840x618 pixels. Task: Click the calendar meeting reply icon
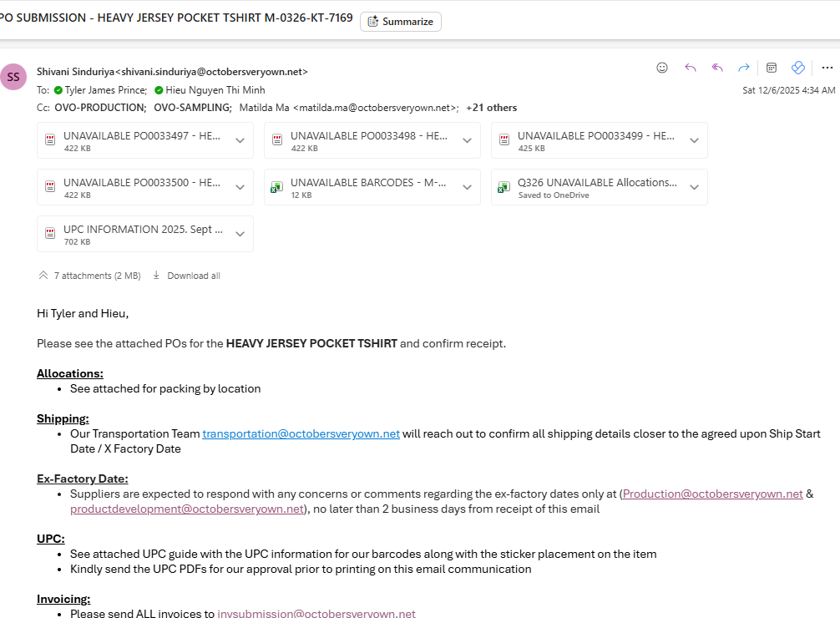click(772, 68)
